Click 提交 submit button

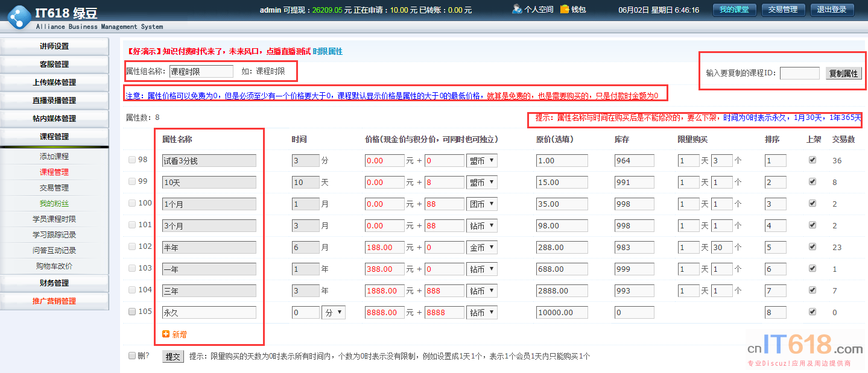(x=173, y=356)
